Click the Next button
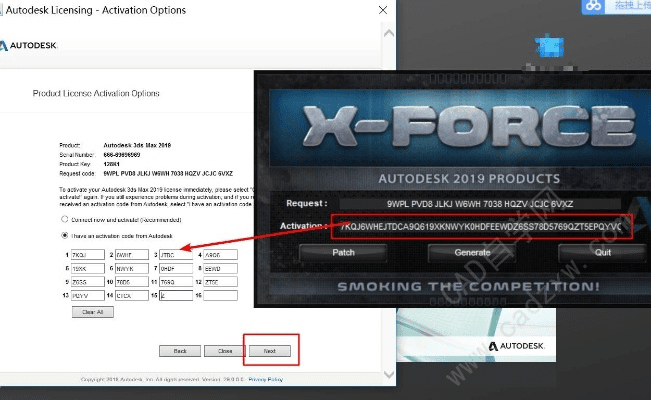 [270, 351]
